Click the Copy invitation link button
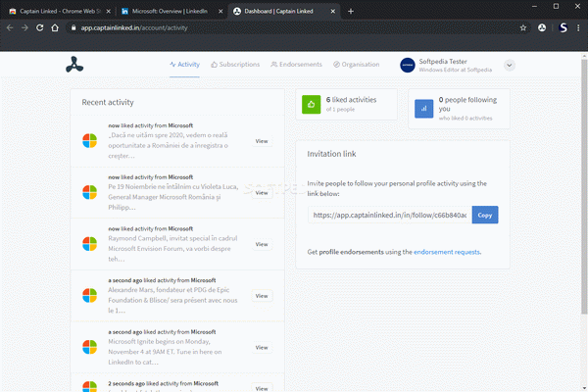Screen dimensions: 588x392 485,215
